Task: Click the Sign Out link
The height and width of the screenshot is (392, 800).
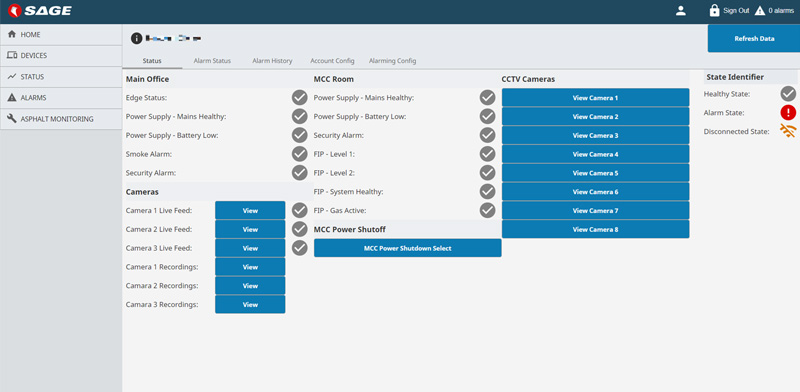Action: pyautogui.click(x=736, y=11)
